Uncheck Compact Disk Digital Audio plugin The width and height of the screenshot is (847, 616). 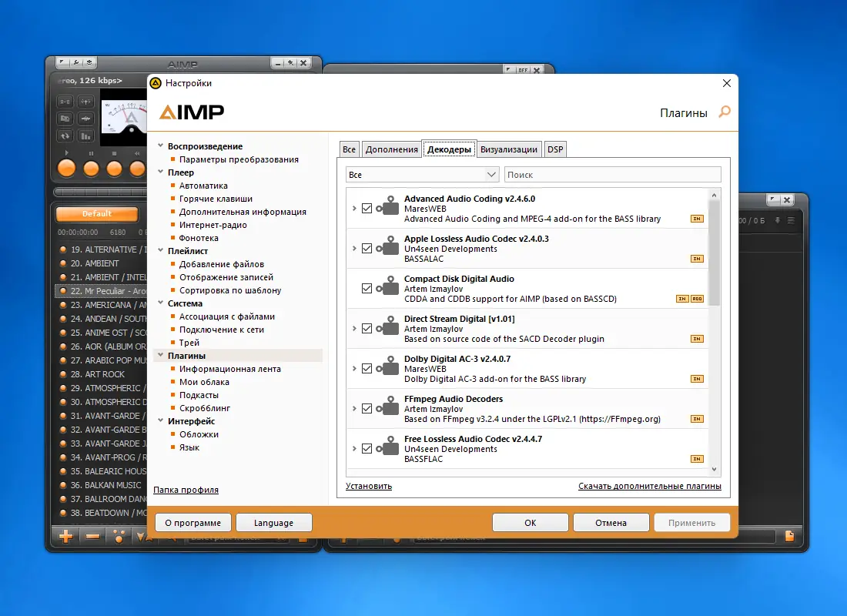(367, 289)
